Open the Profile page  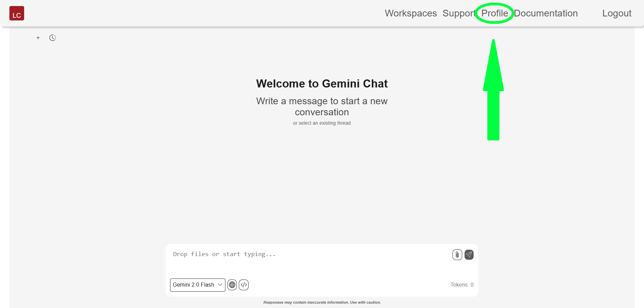[x=495, y=13]
